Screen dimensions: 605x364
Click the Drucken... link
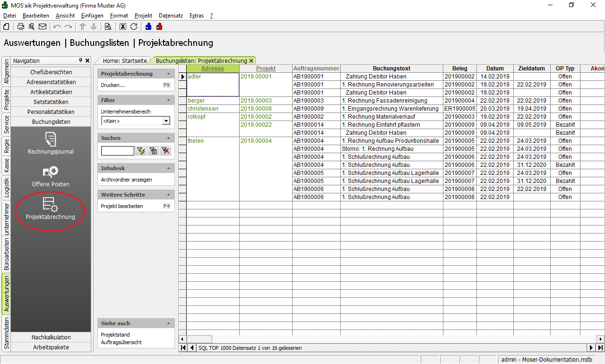click(x=112, y=85)
